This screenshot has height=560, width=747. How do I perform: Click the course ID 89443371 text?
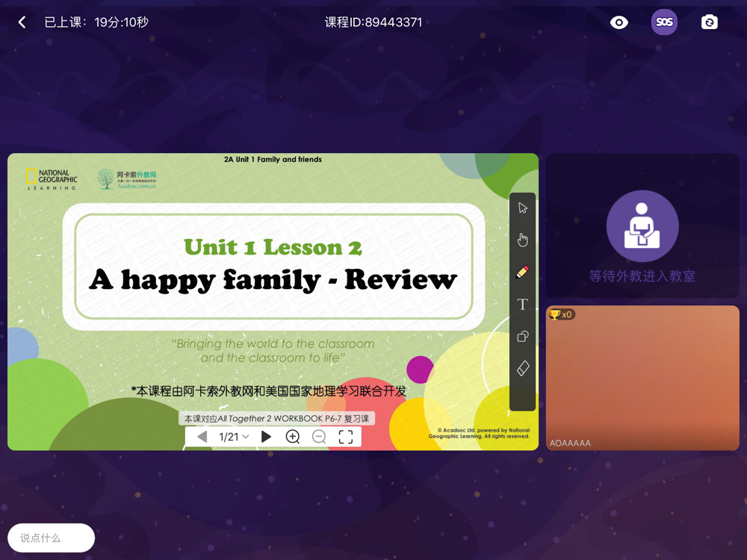tap(373, 22)
